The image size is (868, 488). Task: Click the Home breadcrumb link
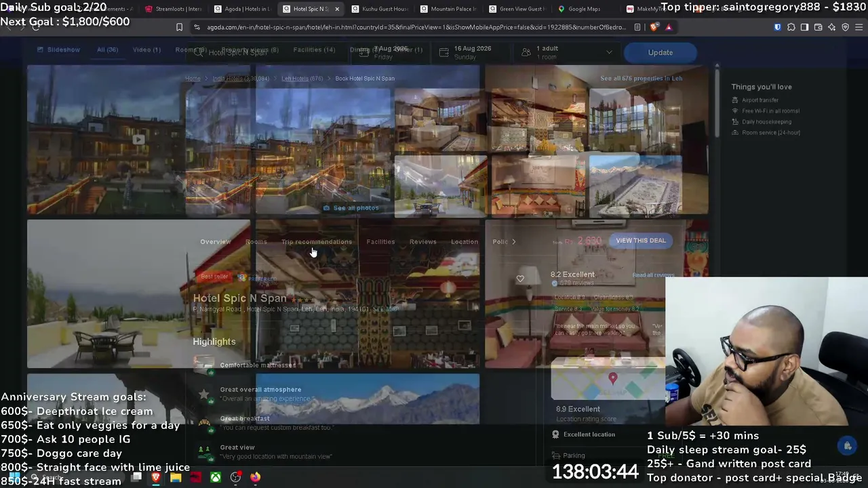(x=193, y=79)
